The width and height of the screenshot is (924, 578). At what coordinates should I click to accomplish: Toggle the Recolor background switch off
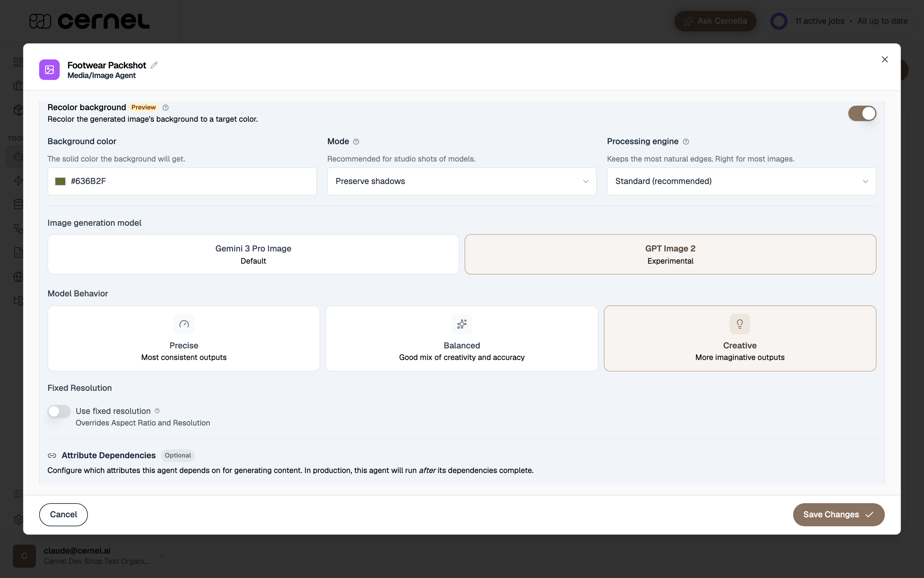(x=862, y=114)
